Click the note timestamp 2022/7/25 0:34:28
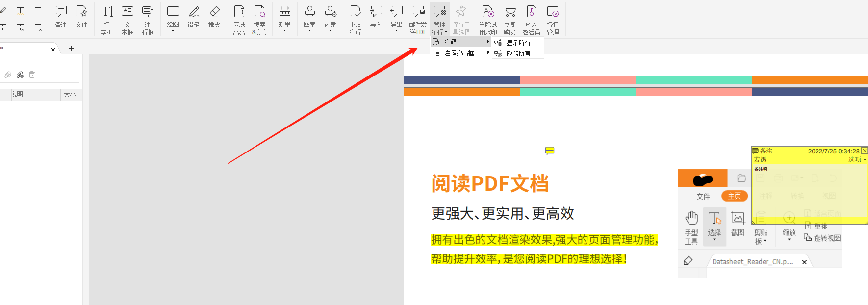The height and width of the screenshot is (305, 868). tap(834, 151)
